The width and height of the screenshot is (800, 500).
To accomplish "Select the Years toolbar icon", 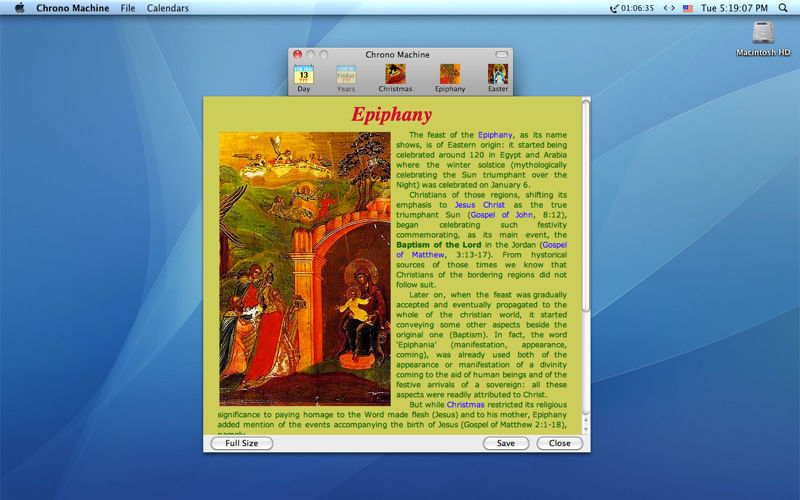I will pyautogui.click(x=345, y=78).
